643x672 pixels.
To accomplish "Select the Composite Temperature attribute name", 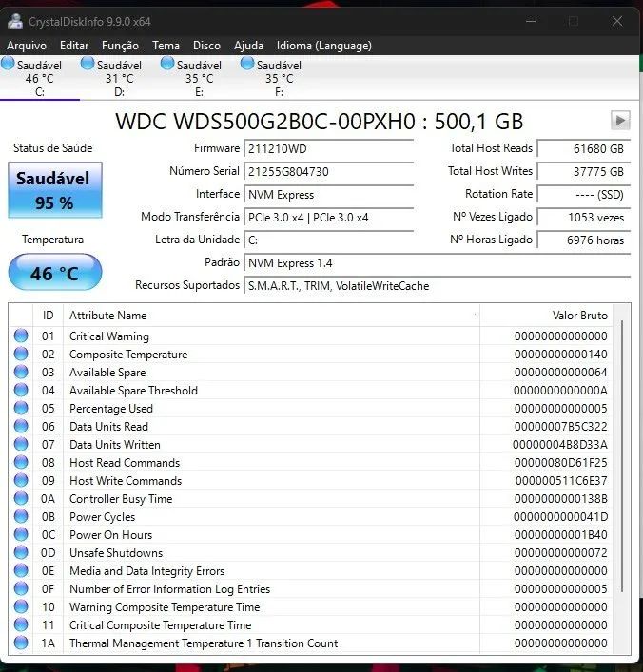I will pos(128,355).
